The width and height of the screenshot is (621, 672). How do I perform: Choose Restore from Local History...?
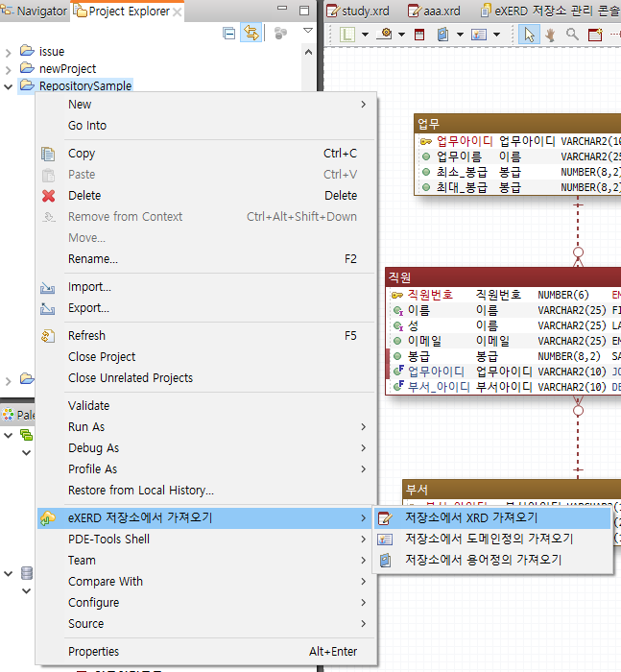(x=206, y=490)
